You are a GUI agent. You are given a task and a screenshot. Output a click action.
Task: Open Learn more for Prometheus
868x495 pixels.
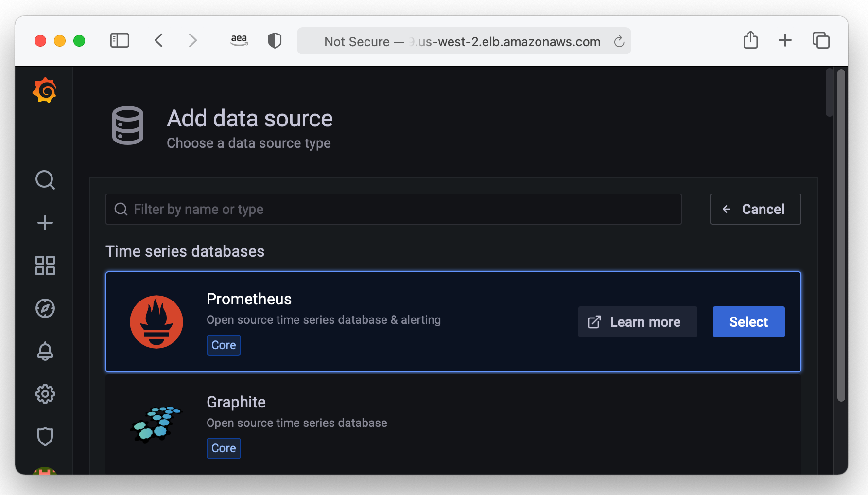tap(638, 322)
